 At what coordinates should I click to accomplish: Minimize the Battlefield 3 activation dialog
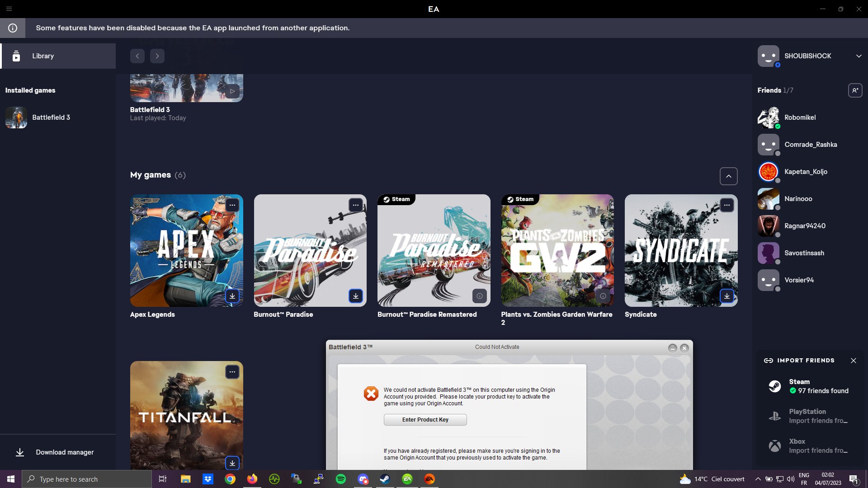672,348
